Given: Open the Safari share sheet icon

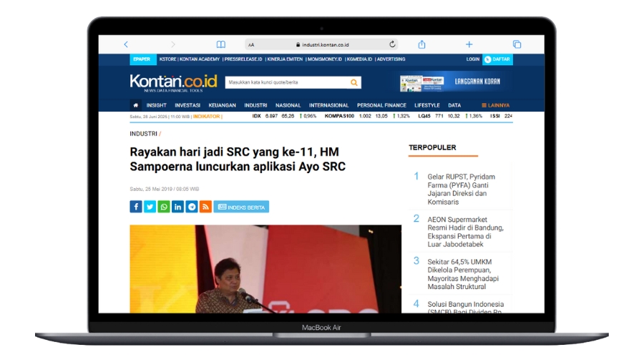Looking at the screenshot, I should [421, 44].
